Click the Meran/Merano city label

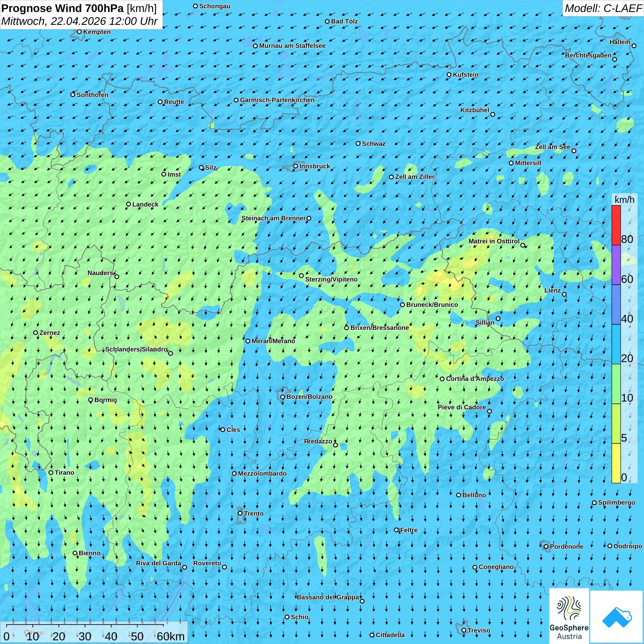coord(273,341)
